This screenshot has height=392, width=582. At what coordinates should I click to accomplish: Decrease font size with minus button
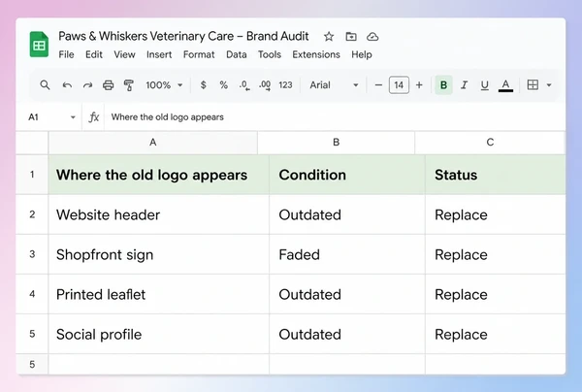[378, 85]
